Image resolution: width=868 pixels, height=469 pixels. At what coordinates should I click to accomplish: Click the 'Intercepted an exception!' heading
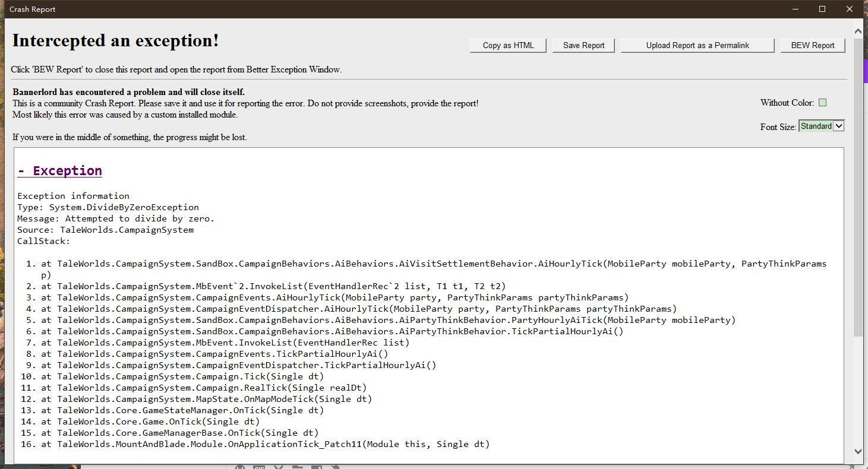click(116, 41)
